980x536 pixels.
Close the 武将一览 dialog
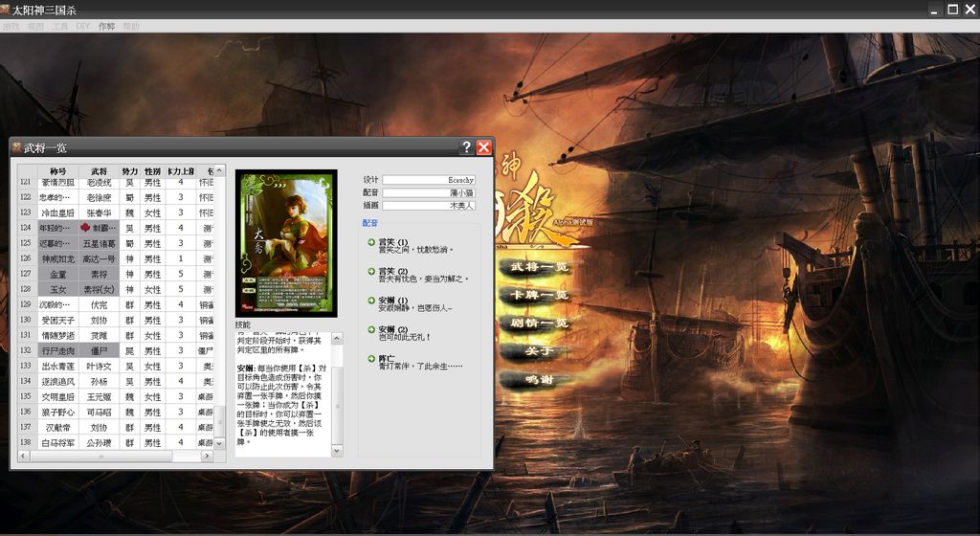point(483,147)
